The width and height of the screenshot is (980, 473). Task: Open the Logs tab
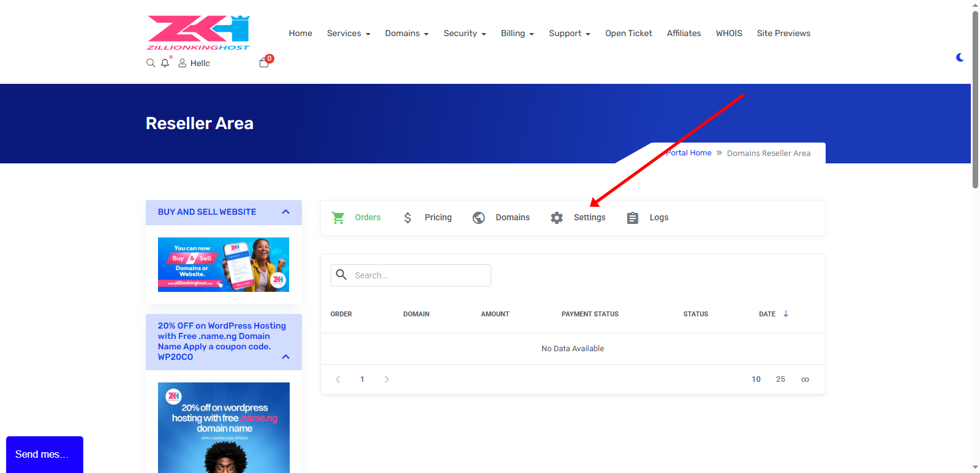click(647, 218)
